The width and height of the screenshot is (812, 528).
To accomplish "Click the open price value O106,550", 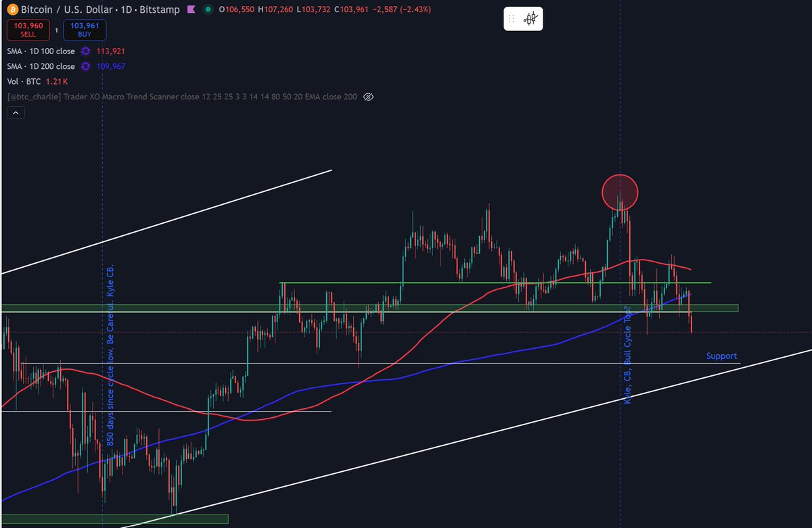I will click(238, 10).
